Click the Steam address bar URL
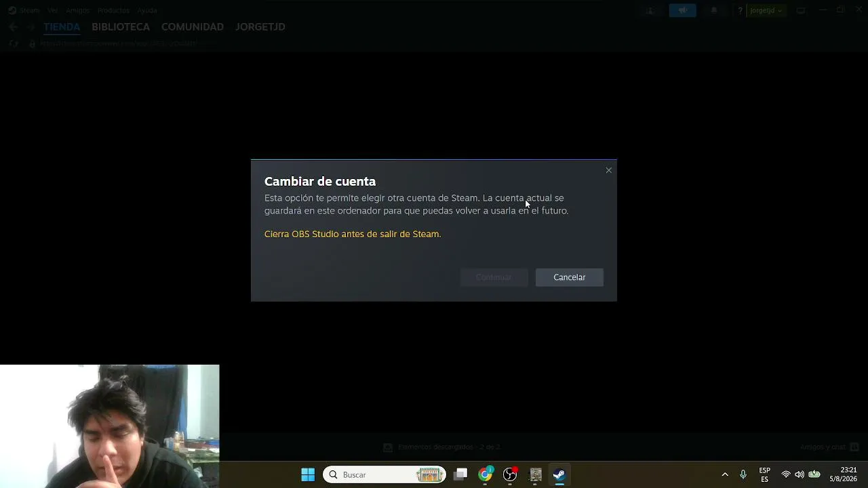Image resolution: width=868 pixels, height=488 pixels. [x=119, y=43]
